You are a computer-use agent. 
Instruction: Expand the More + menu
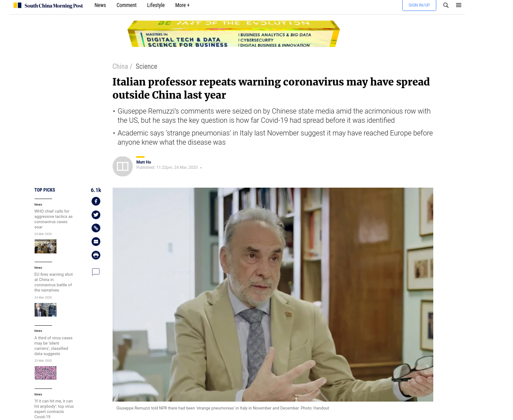(x=182, y=5)
